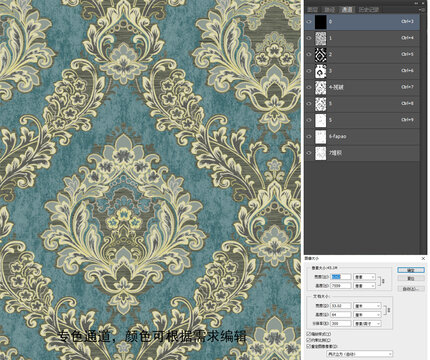Open the History (历史记录) tab
Image resolution: width=430 pixels, height=360 pixels.
(369, 10)
